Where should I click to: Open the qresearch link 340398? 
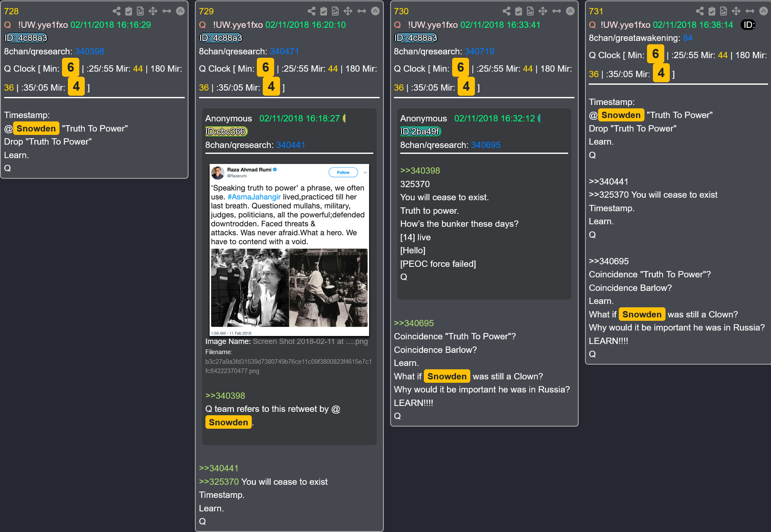(89, 51)
